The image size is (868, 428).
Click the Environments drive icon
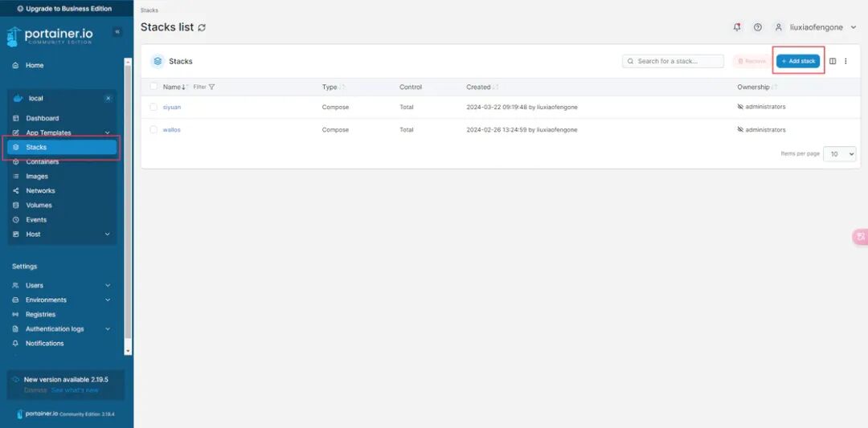pyautogui.click(x=15, y=300)
